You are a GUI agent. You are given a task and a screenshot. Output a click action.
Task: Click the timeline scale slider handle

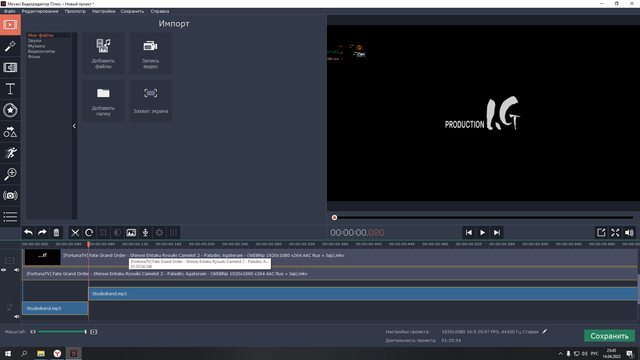click(x=86, y=332)
